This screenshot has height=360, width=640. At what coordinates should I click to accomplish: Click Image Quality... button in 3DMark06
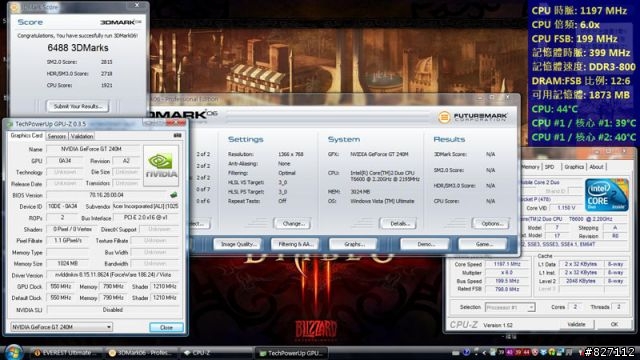pyautogui.click(x=238, y=244)
